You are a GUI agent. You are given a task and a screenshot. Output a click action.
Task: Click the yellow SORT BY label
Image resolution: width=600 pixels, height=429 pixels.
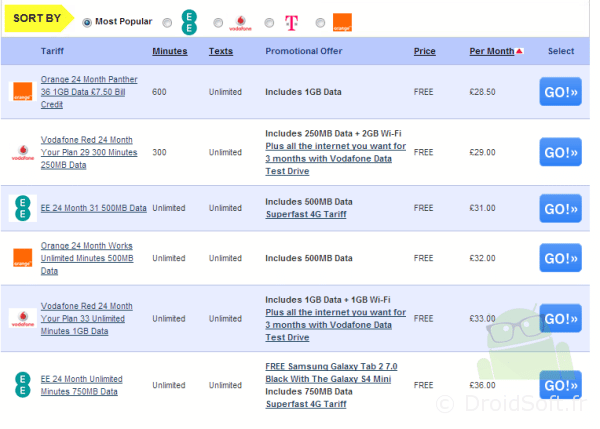coord(37,18)
